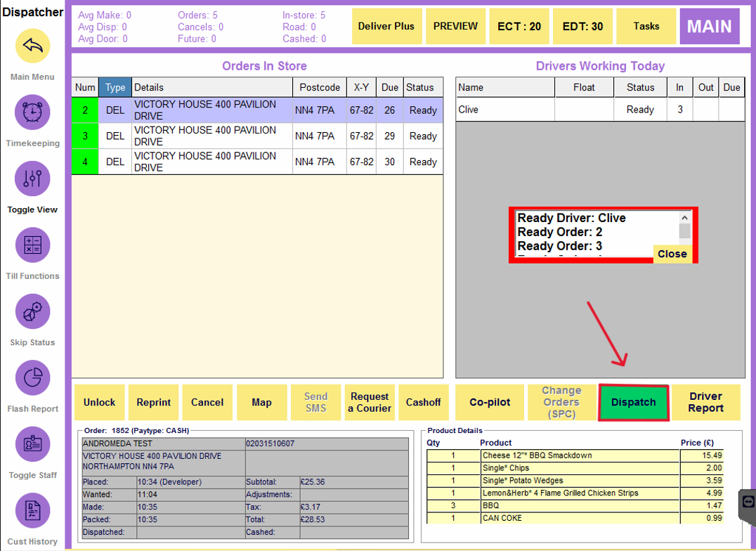Click the Total £28.53 value
The width and height of the screenshot is (756, 551).
(313, 519)
